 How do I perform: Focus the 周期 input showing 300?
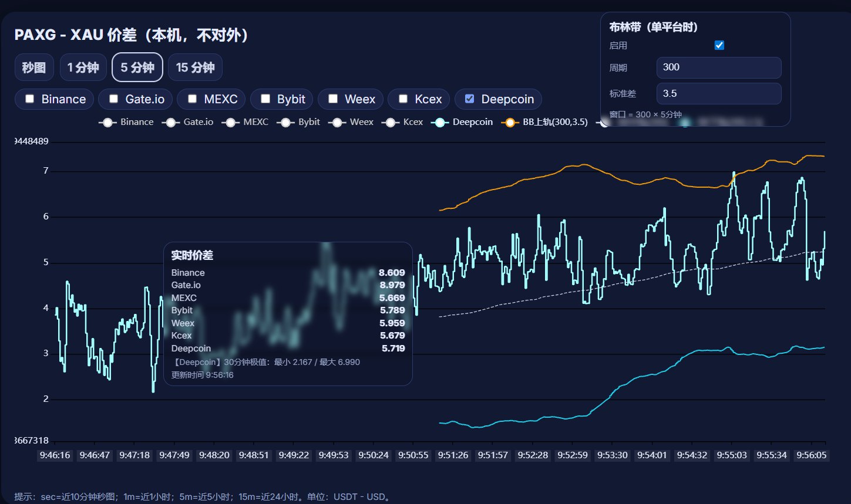click(719, 67)
